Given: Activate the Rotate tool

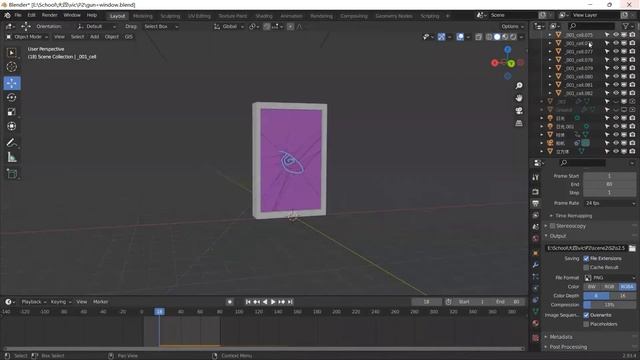Looking at the screenshot, I should tap(12, 97).
